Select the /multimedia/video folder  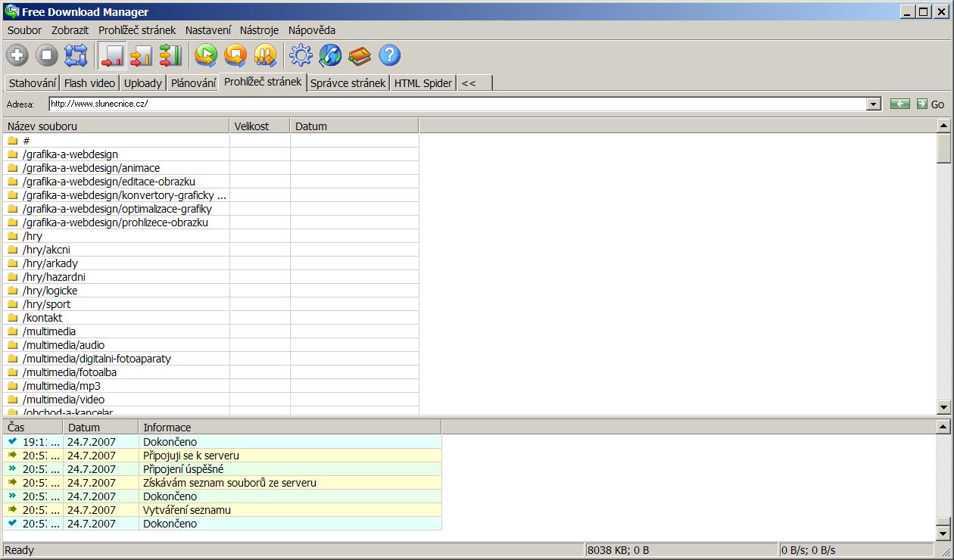(211, 400)
